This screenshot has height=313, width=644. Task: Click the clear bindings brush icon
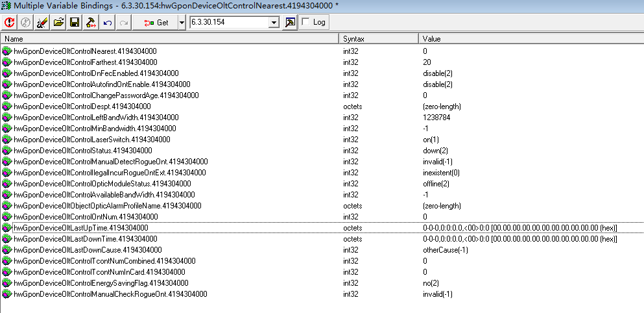click(x=43, y=23)
